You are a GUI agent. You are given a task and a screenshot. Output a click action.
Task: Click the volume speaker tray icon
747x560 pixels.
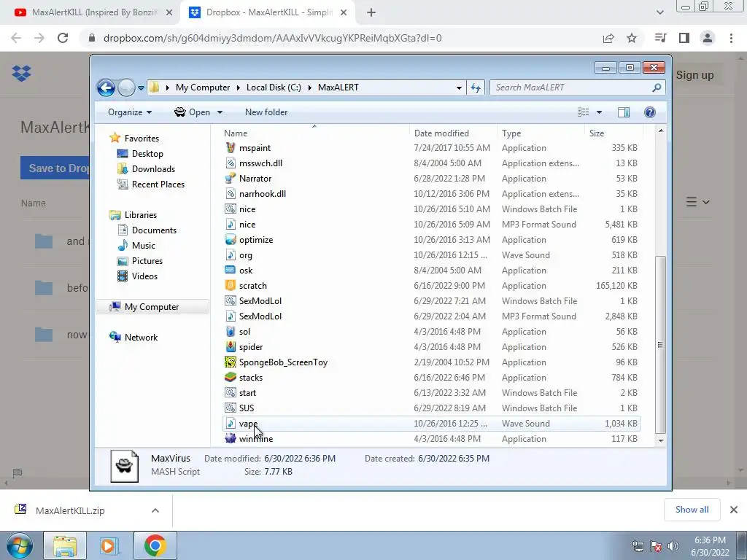tap(673, 546)
